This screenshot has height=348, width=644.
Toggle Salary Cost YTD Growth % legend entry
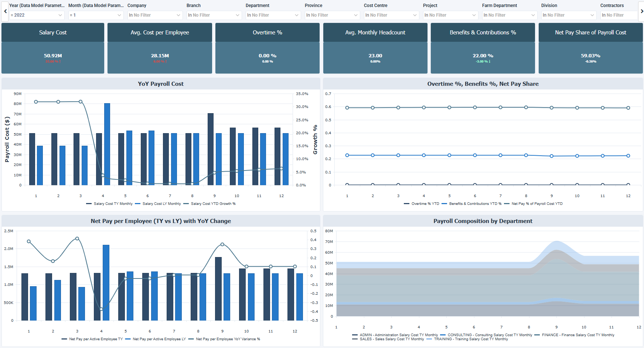click(x=209, y=204)
